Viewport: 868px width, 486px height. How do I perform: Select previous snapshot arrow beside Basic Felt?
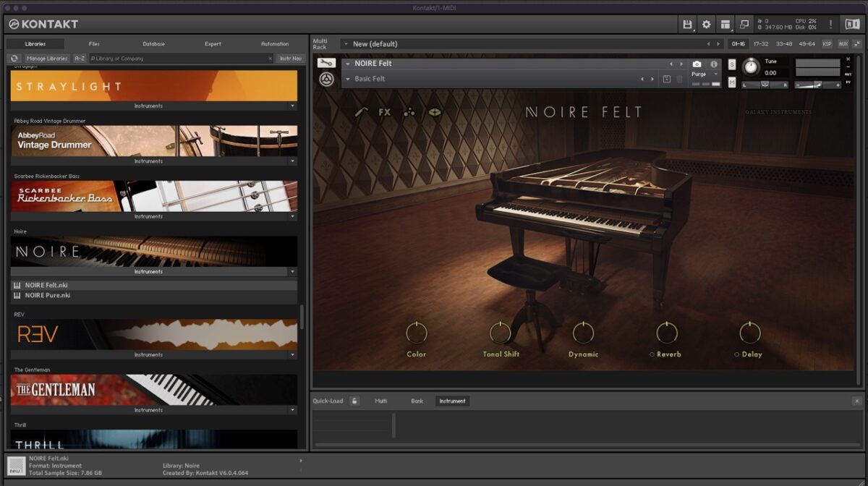pos(642,79)
